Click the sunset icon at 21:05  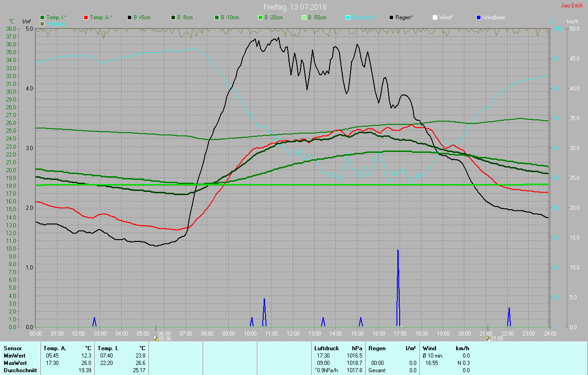click(x=487, y=338)
